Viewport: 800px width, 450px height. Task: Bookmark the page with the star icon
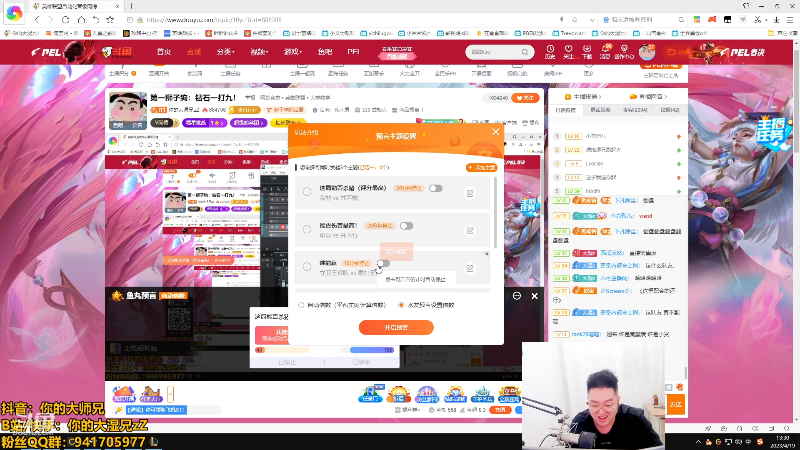110,20
